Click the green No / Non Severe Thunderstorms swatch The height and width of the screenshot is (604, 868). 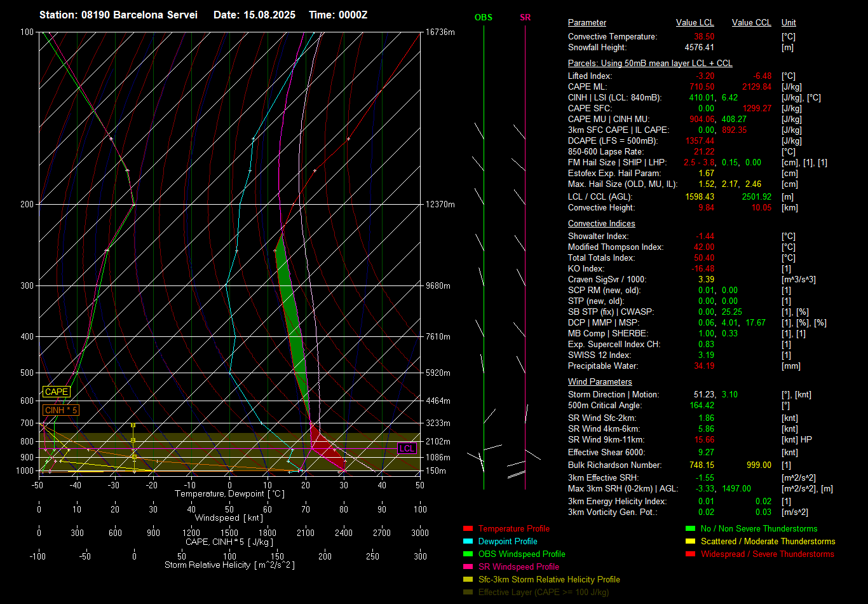coord(691,528)
